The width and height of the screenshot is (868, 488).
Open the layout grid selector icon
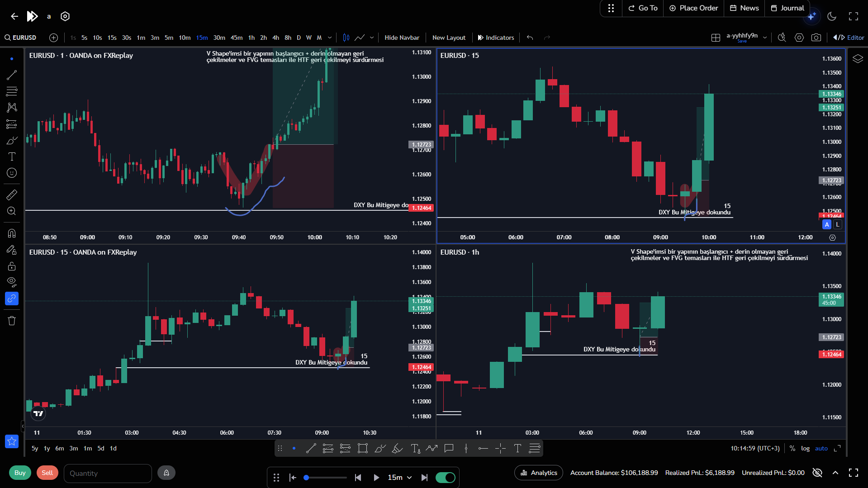tap(716, 38)
